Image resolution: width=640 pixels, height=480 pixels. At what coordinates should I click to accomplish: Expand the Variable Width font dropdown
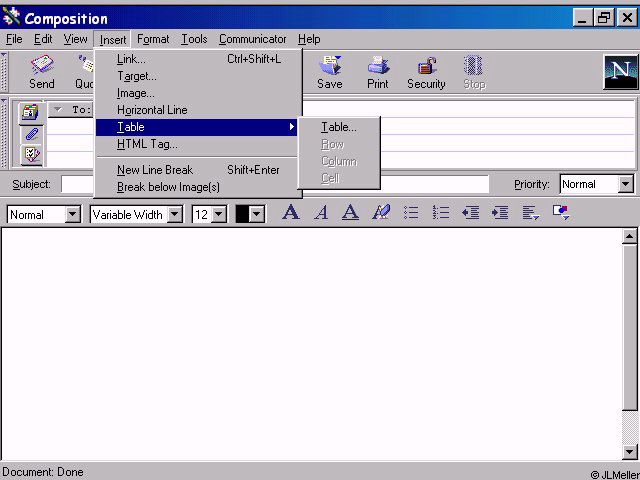point(175,214)
